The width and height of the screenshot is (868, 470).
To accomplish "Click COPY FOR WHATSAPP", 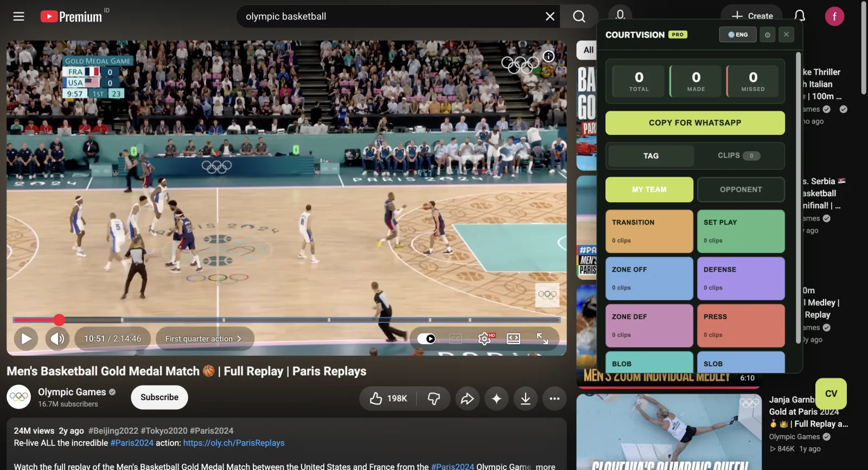I will [695, 123].
